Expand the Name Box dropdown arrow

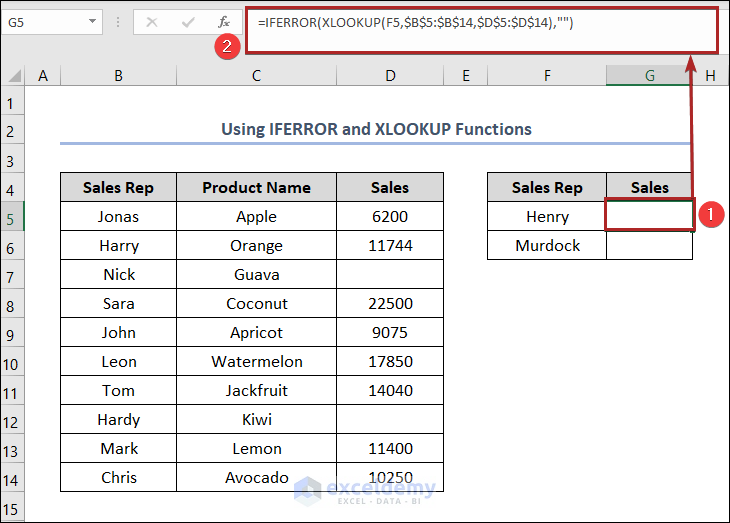(x=92, y=21)
